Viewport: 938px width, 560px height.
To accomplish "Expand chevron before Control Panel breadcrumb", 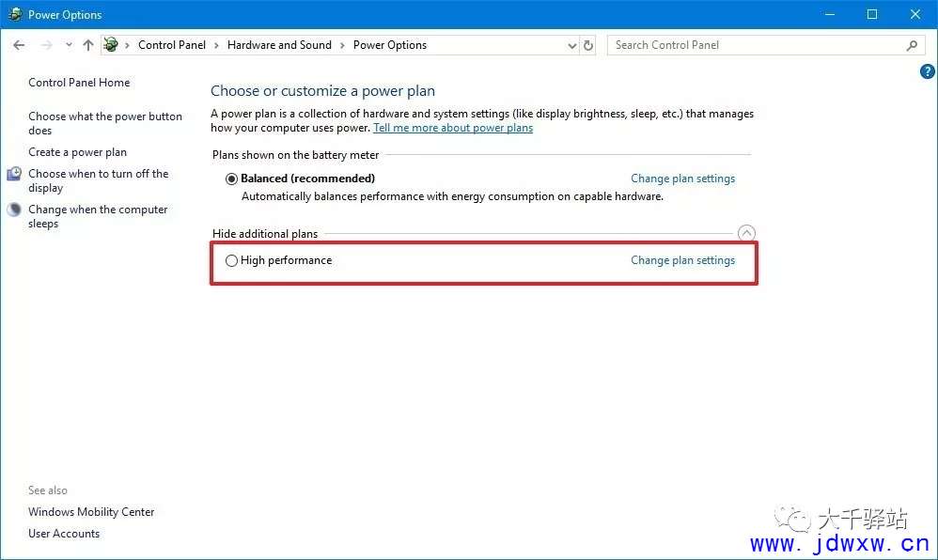I will [127, 45].
